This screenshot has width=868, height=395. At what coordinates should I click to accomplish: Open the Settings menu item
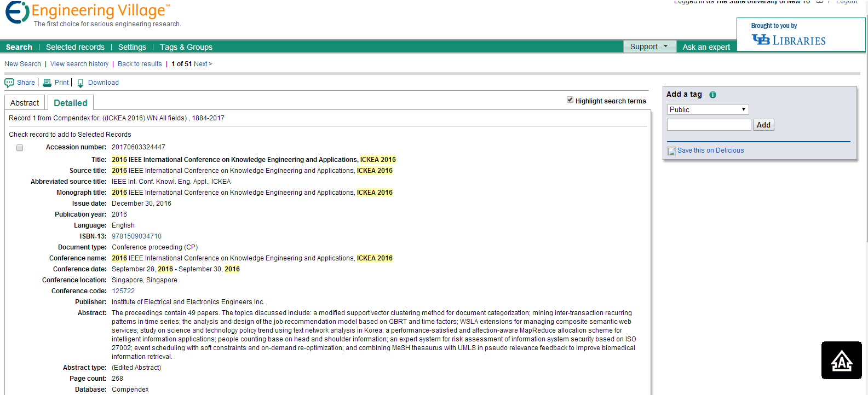pyautogui.click(x=132, y=47)
